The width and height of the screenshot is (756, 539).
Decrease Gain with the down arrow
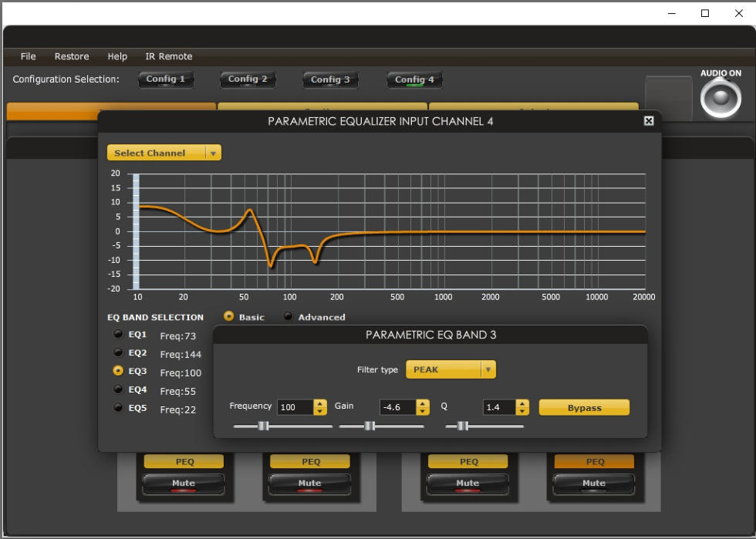pos(423,411)
